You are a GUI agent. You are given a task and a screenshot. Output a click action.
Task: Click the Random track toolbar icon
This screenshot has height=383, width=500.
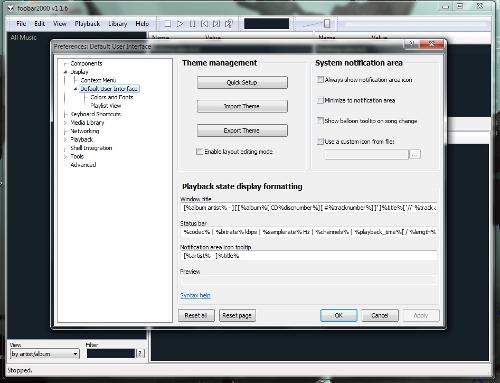pyautogui.click(x=229, y=24)
